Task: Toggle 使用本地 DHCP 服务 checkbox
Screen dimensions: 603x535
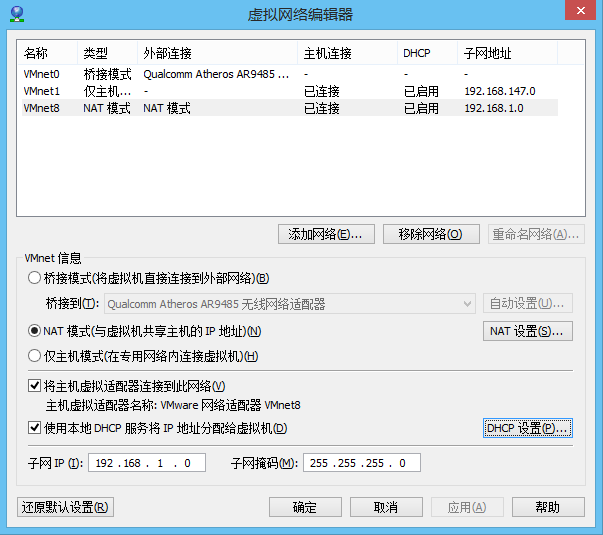Action: click(x=35, y=427)
